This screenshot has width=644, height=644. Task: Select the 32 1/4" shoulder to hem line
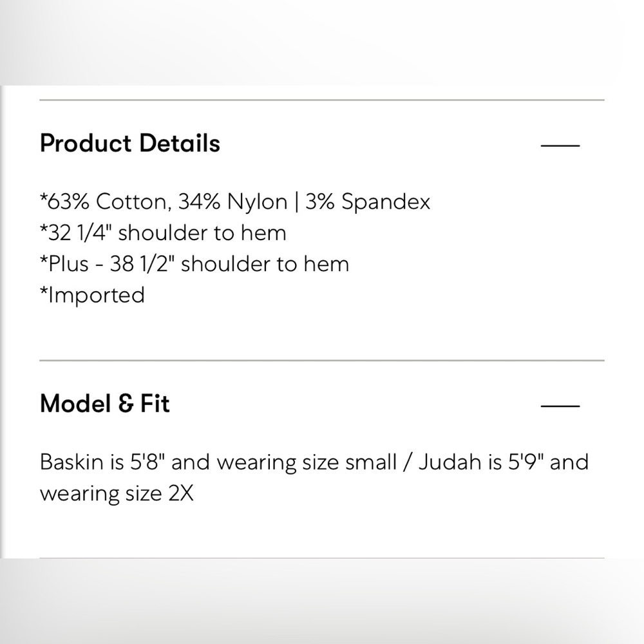(x=163, y=233)
